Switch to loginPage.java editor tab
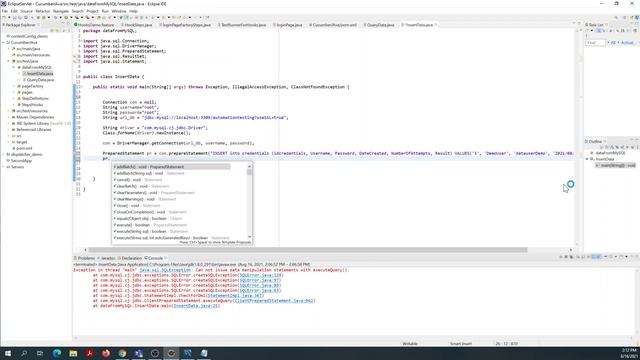The height and width of the screenshot is (360, 640). pos(289,25)
